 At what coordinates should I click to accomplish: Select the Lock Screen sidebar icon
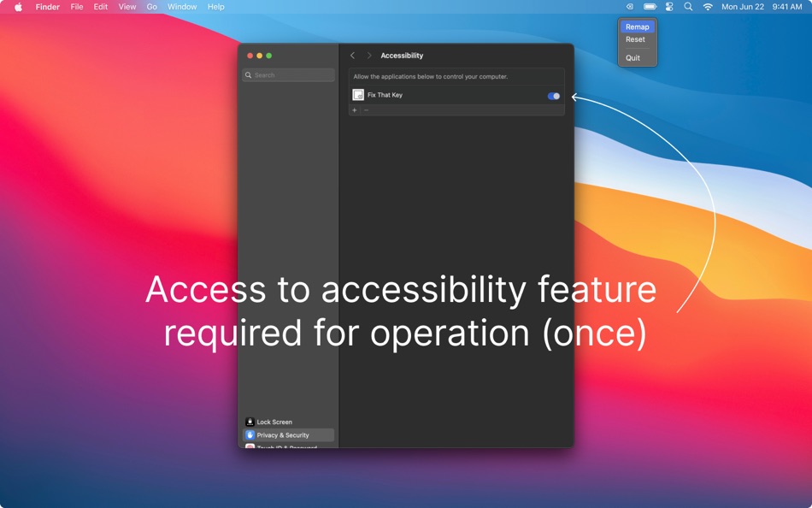(250, 422)
